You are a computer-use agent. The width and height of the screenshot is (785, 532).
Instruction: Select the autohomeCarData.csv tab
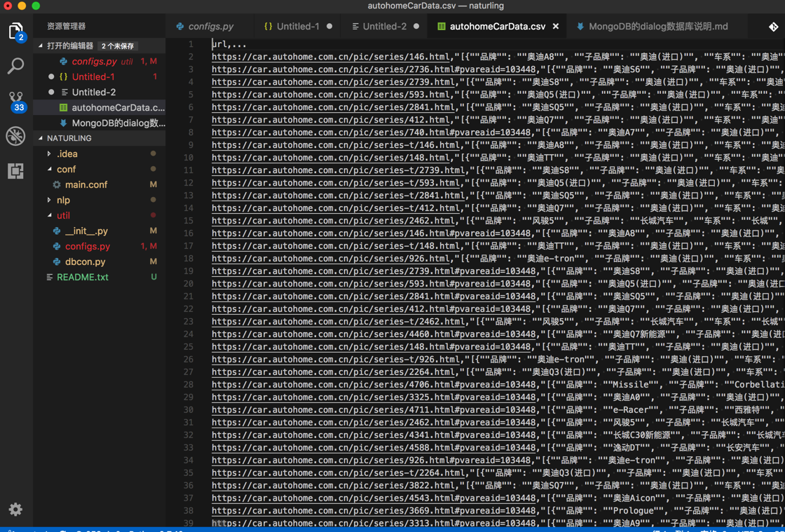[x=497, y=27]
